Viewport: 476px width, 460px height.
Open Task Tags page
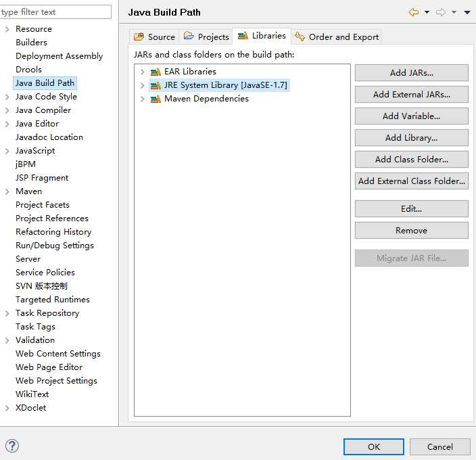(x=36, y=327)
